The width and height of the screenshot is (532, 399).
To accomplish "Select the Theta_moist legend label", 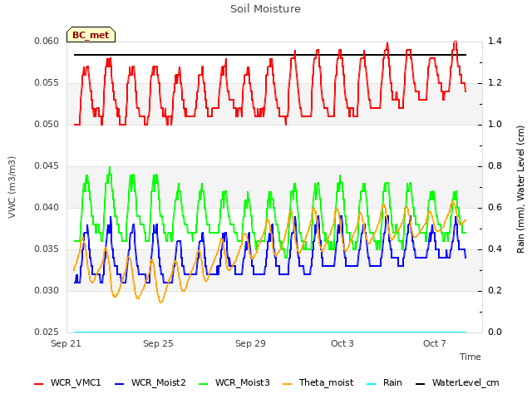I will click(326, 382).
